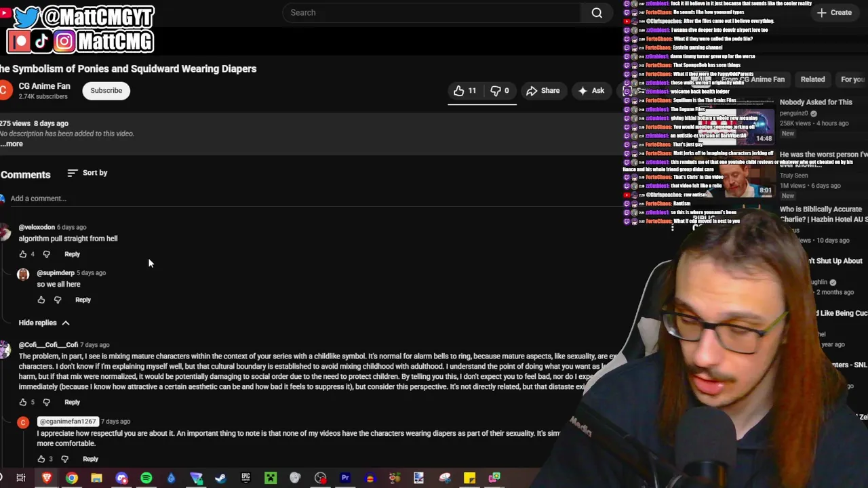This screenshot has width=868, height=488.
Task: Open 'Nobody Asked for This' suggested video
Action: pos(816,102)
